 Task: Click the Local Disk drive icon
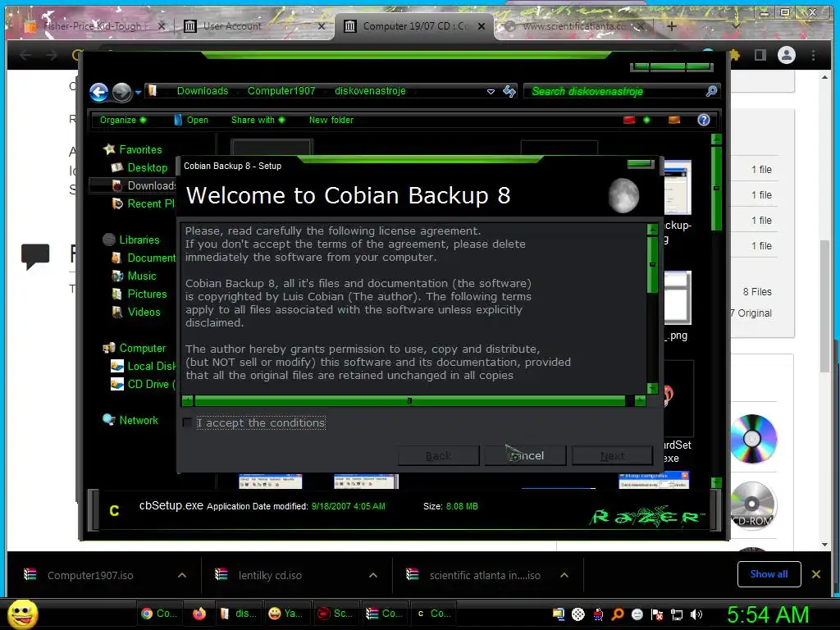coord(116,367)
